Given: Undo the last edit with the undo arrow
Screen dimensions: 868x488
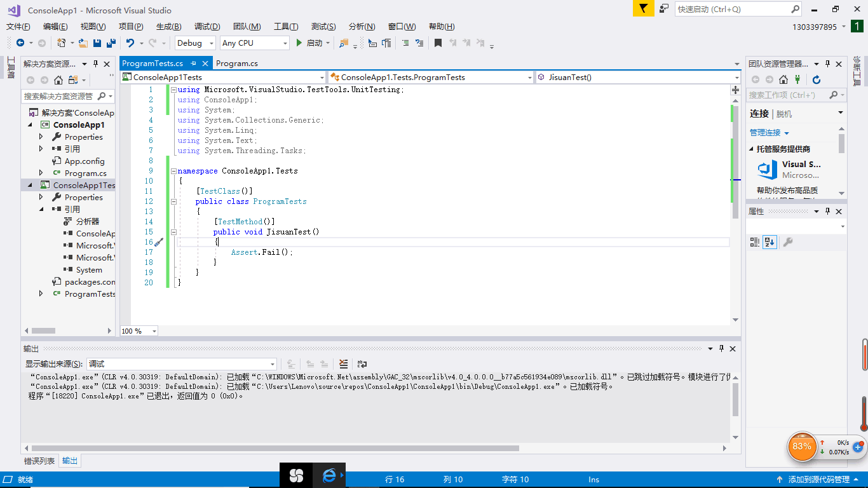Looking at the screenshot, I should [130, 43].
